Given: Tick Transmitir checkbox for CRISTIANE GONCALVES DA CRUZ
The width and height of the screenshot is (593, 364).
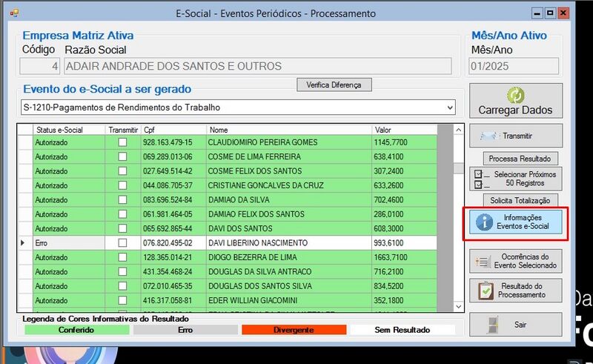Looking at the screenshot, I should [122, 185].
